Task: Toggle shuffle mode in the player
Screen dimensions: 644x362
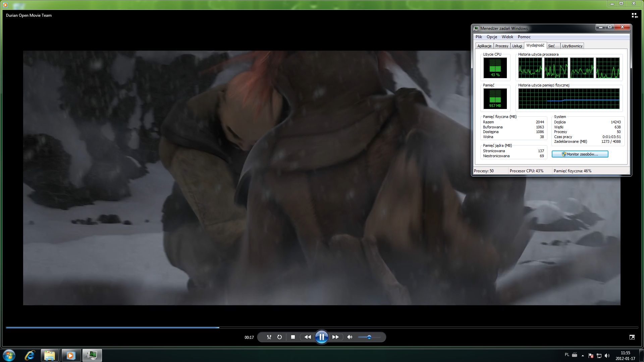Action: [x=269, y=337]
